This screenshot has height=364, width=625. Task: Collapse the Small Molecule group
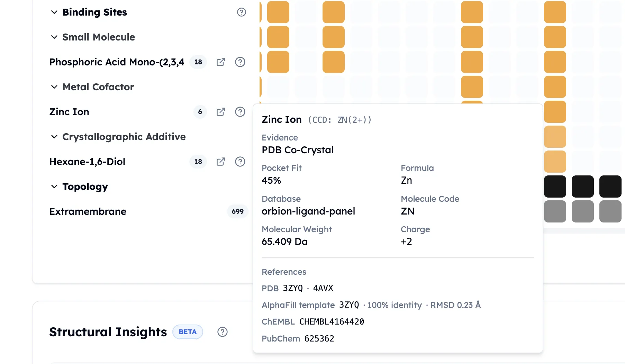[54, 37]
